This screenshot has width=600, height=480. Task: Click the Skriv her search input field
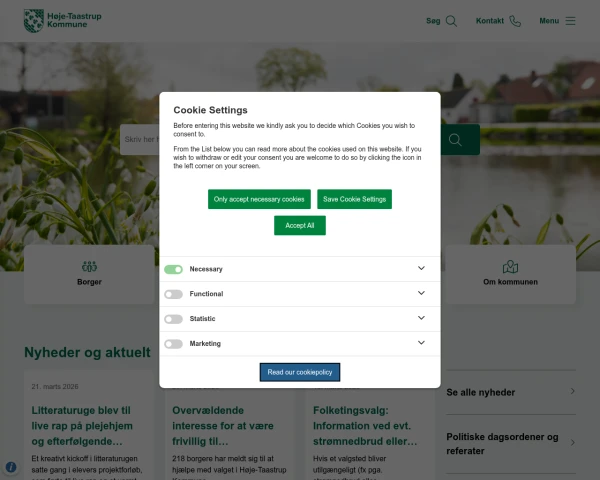140,140
